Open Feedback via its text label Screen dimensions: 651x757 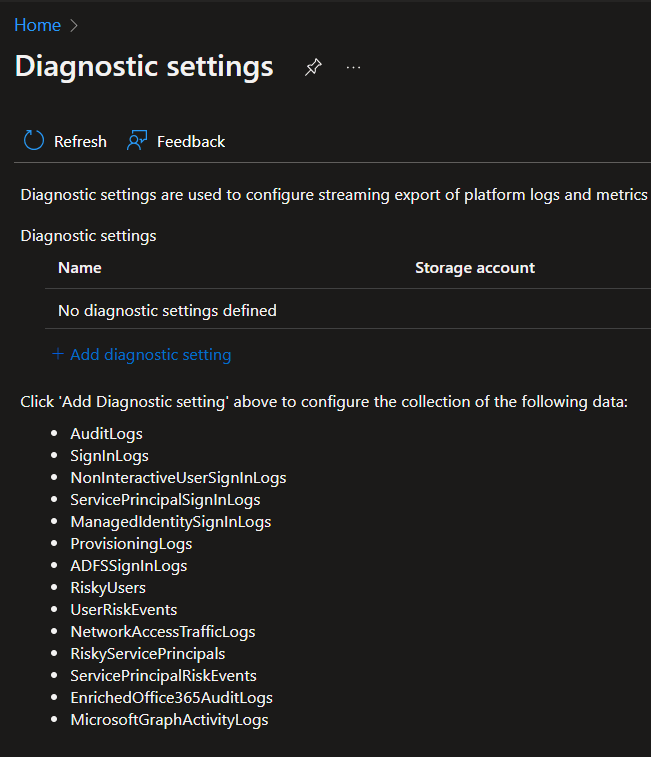coord(190,142)
